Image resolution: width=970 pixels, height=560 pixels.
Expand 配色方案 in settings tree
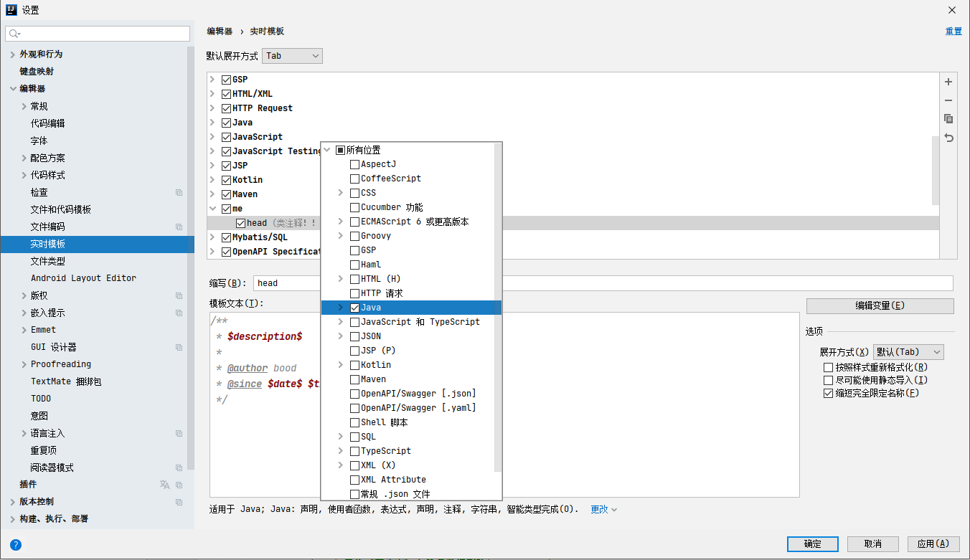click(x=24, y=158)
